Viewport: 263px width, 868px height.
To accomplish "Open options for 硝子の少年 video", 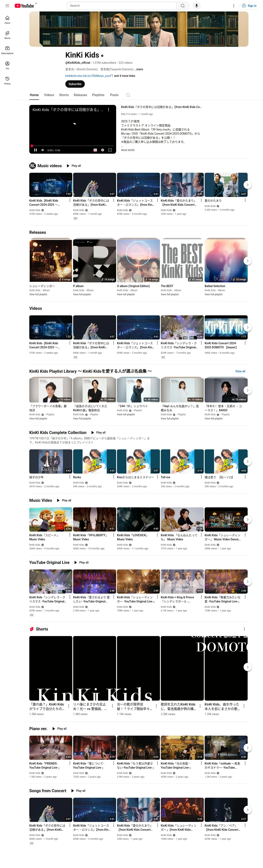I will pos(70,477).
